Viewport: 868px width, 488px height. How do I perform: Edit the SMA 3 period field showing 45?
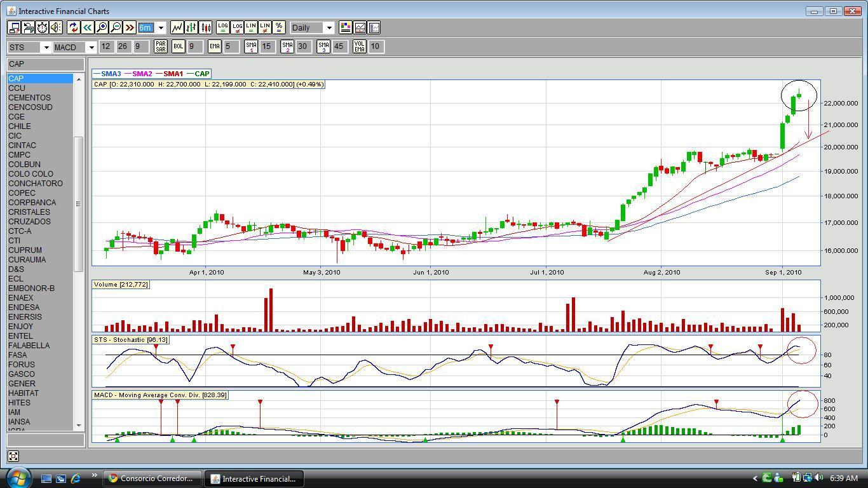[339, 46]
